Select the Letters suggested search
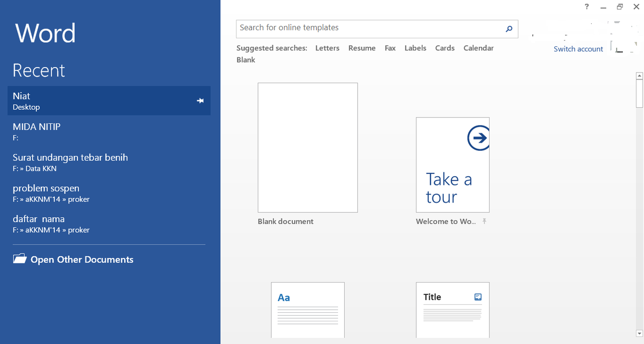The image size is (644, 344). click(328, 48)
